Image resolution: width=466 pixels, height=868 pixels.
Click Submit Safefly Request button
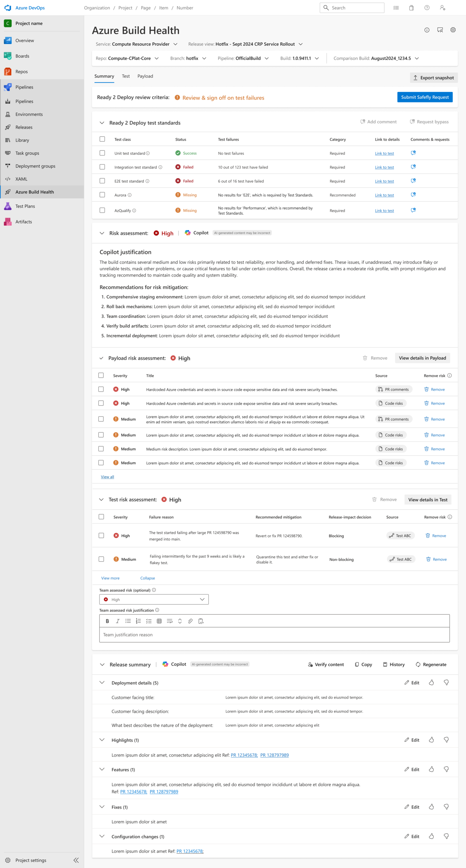425,97
